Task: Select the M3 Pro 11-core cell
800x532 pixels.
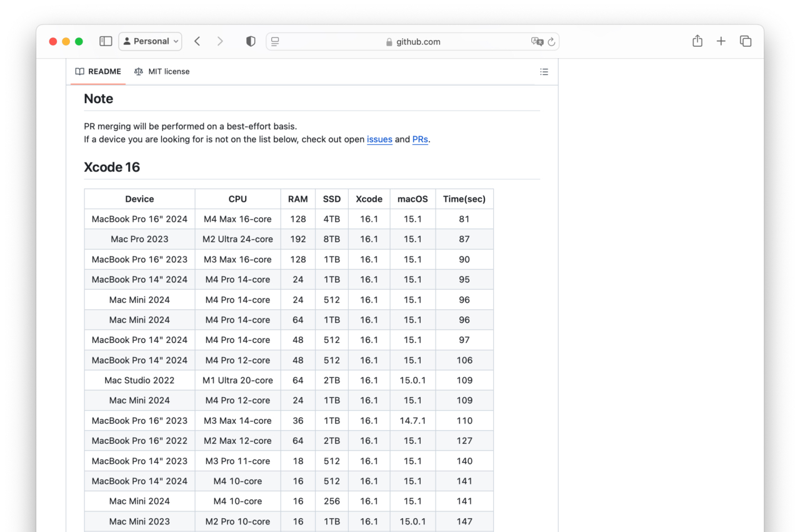Action: tap(237, 461)
